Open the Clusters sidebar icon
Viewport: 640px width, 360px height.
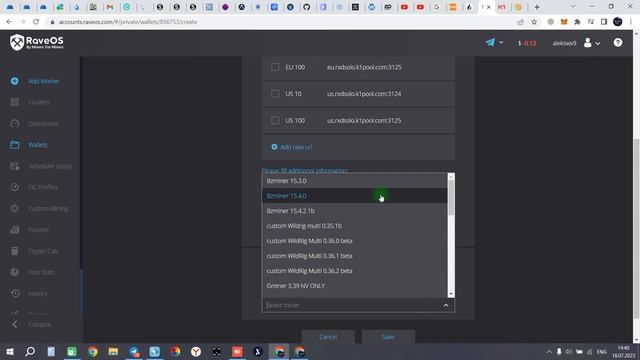[15, 102]
